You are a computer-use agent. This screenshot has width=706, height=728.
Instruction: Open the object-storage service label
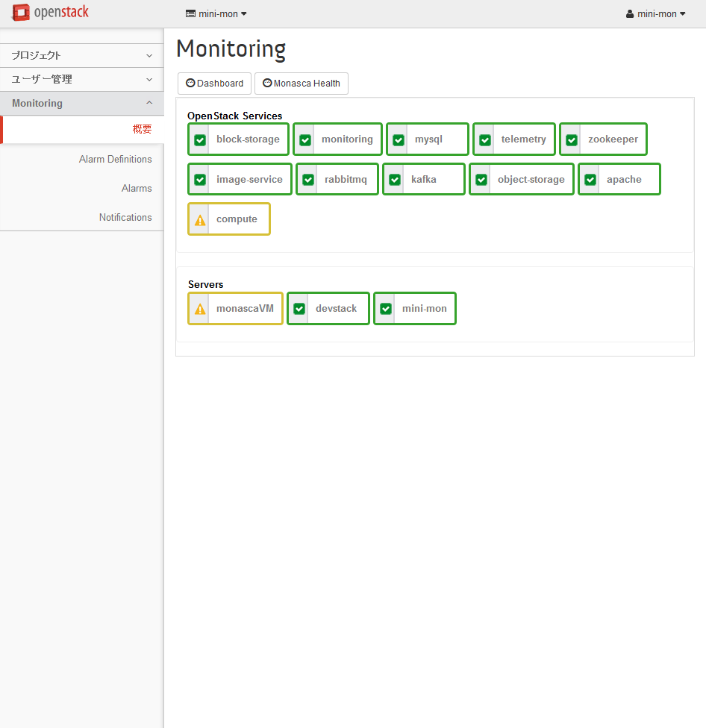[531, 179]
